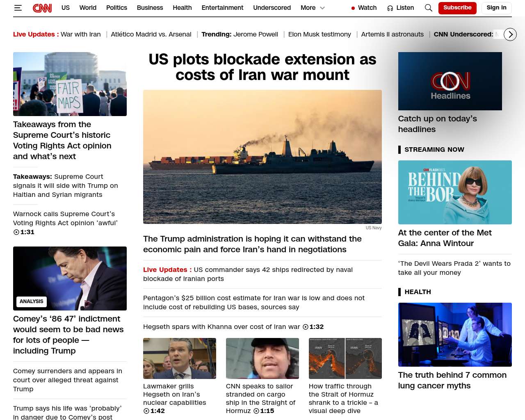
Task: Open the blockade extension main headline
Action: pyautogui.click(x=262, y=67)
